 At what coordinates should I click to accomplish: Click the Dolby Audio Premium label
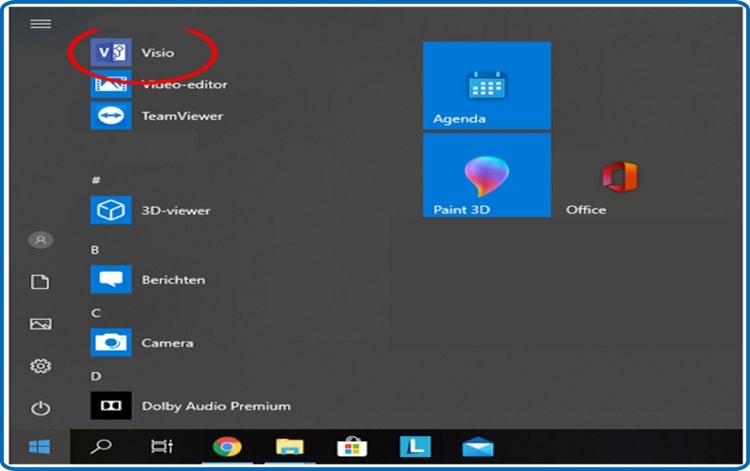tap(216, 406)
